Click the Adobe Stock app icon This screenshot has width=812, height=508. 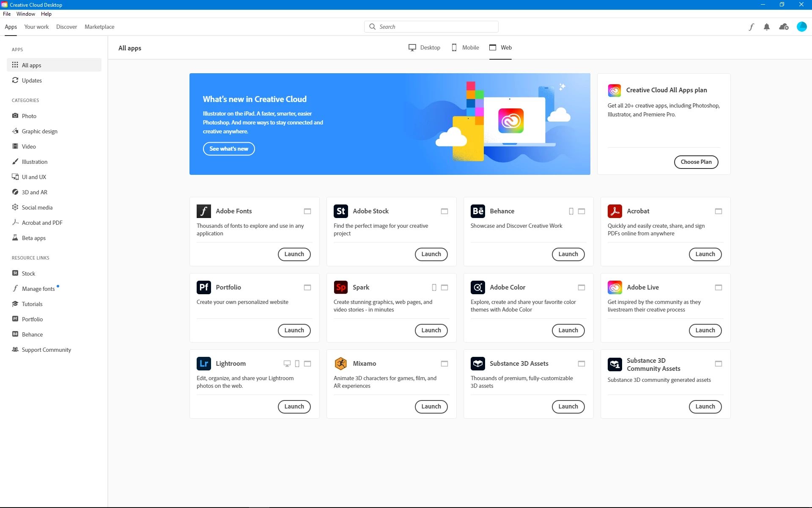(x=340, y=211)
